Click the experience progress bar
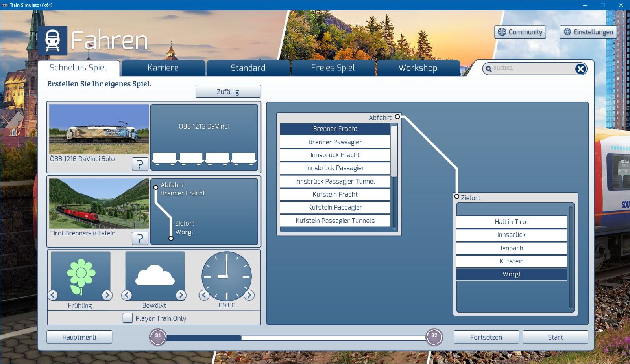The width and height of the screenshot is (630, 364). coord(296,338)
